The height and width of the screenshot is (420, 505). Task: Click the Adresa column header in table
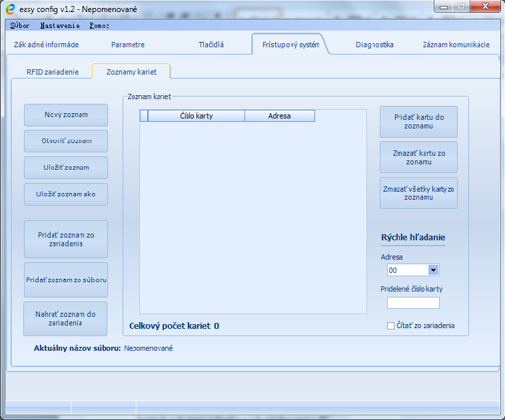280,116
